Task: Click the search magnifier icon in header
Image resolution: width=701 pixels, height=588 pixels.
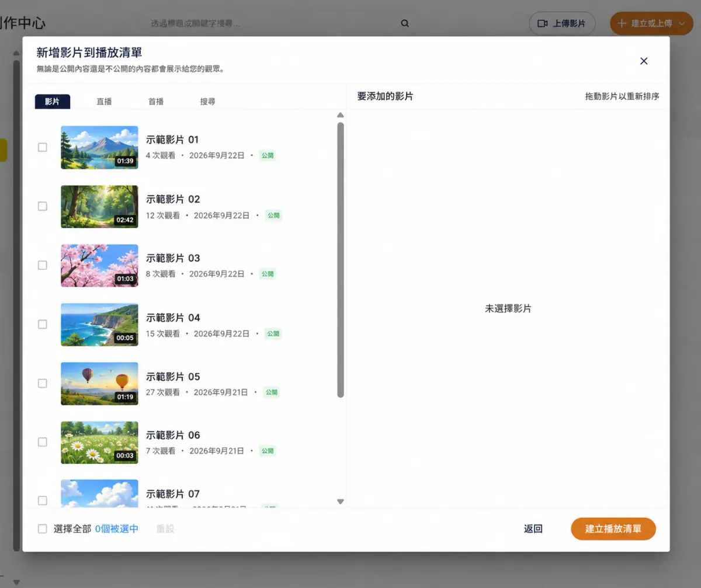Action: click(405, 23)
